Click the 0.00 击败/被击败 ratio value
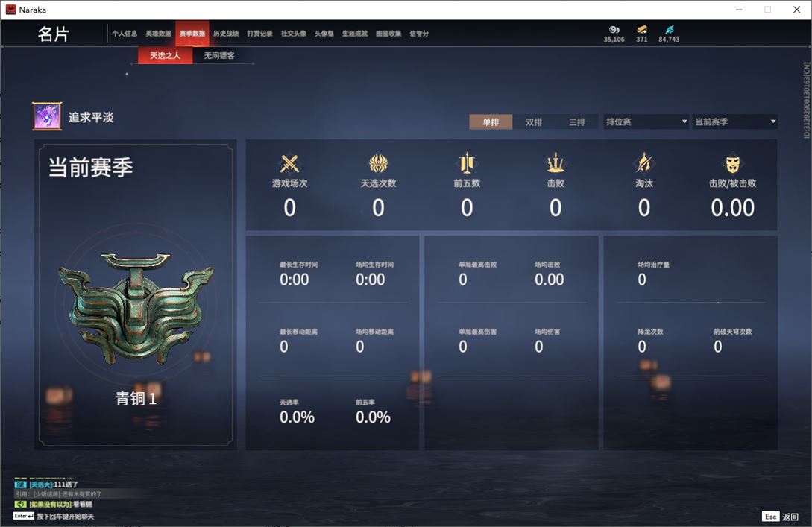Viewport: 812px width, 527px height. pos(732,208)
